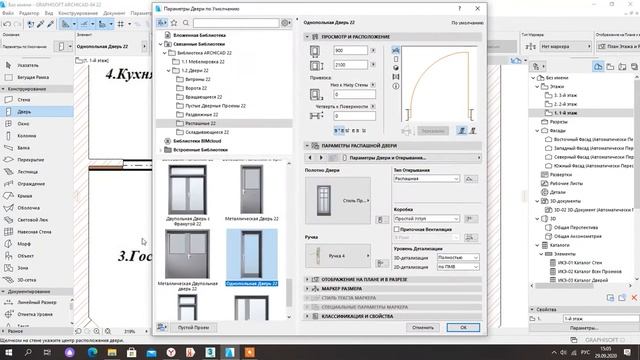This screenshot has height=360, width=640.
Task: Toggle the first anchor point option below offsets
Action: (338, 131)
